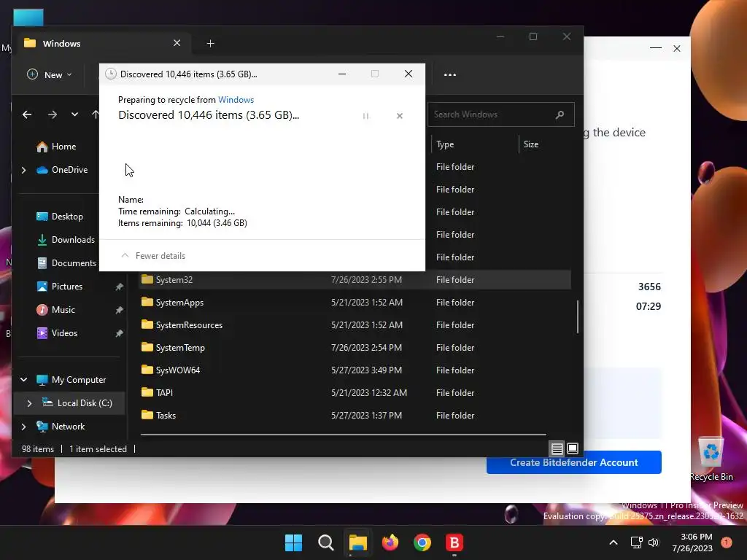Image resolution: width=747 pixels, height=560 pixels.
Task: Select the System32 folder row
Action: coord(355,279)
